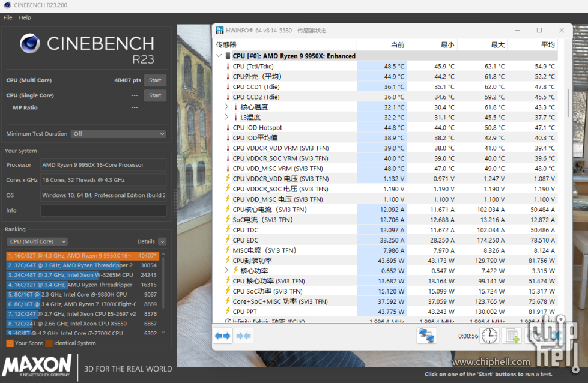Image resolution: width=588 pixels, height=383 pixels.
Task: Click the 0:00:56 elapsed time in HWiNFO
Action: [468, 336]
